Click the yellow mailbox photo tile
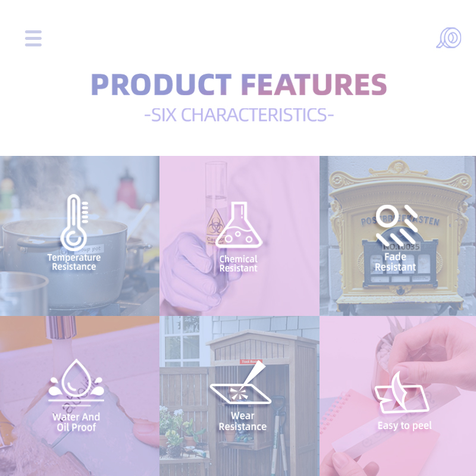Viewport: 476px width, 476px height. [x=397, y=236]
